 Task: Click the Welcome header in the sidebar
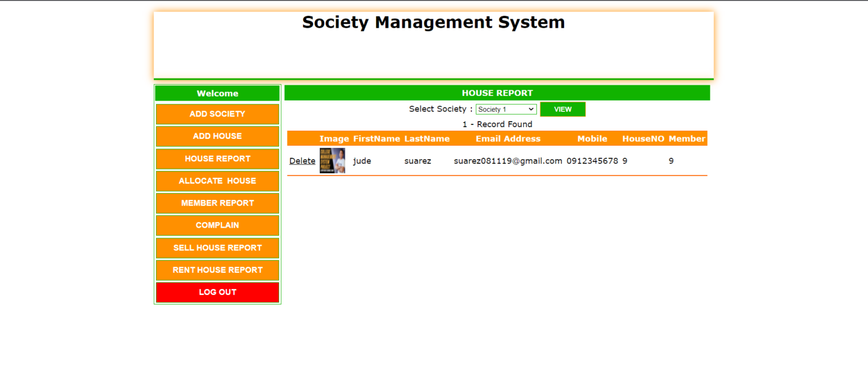click(217, 93)
